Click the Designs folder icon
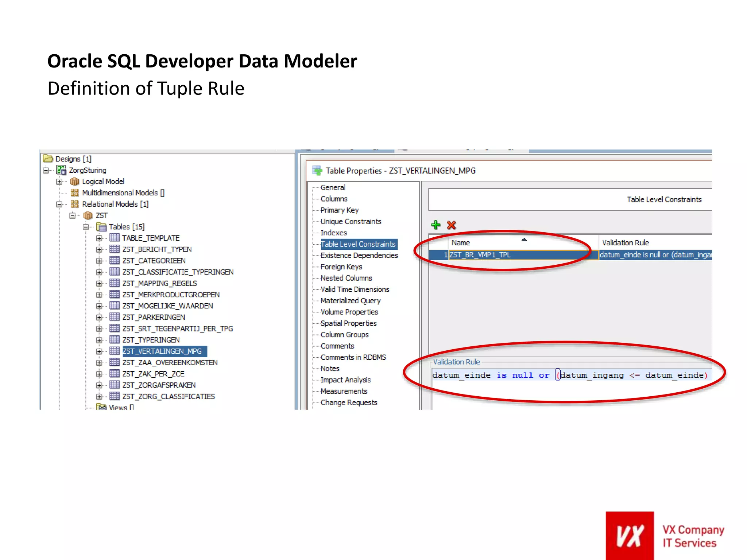Screen dimensions: 747x560 pyautogui.click(x=48, y=159)
